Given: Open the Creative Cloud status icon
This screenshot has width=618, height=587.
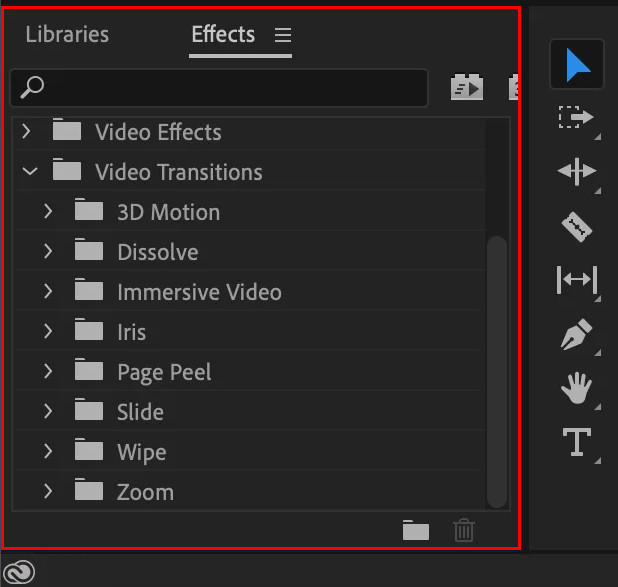Looking at the screenshot, I should (19, 572).
